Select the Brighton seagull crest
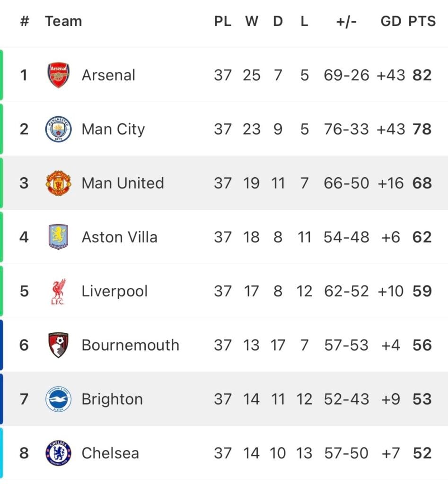Viewport: 448px width, 484px height. [58, 399]
